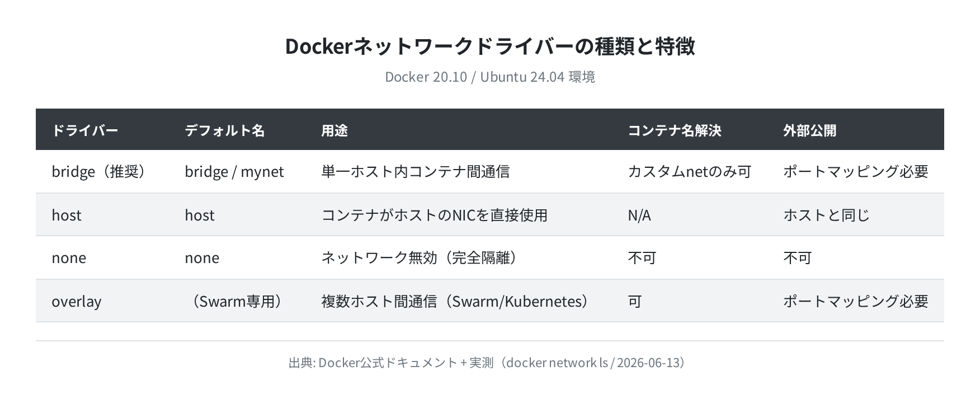The image size is (980, 394).
Task: Click the host driver name cell
Action: [x=67, y=215]
